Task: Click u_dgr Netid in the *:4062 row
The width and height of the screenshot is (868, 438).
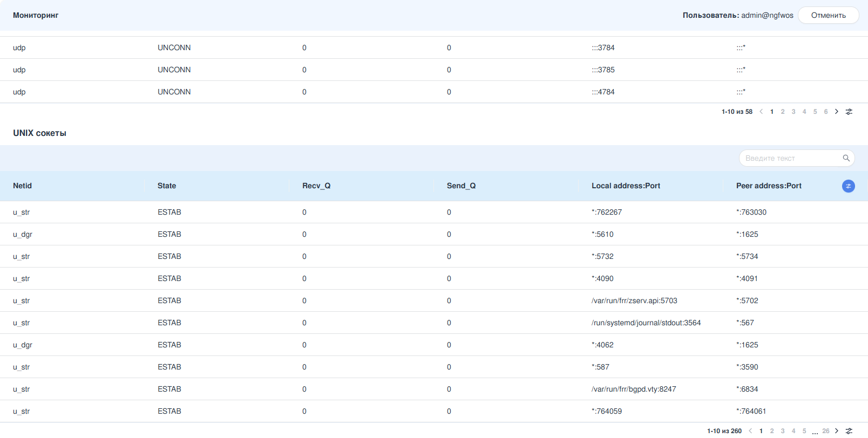Action: (23, 345)
